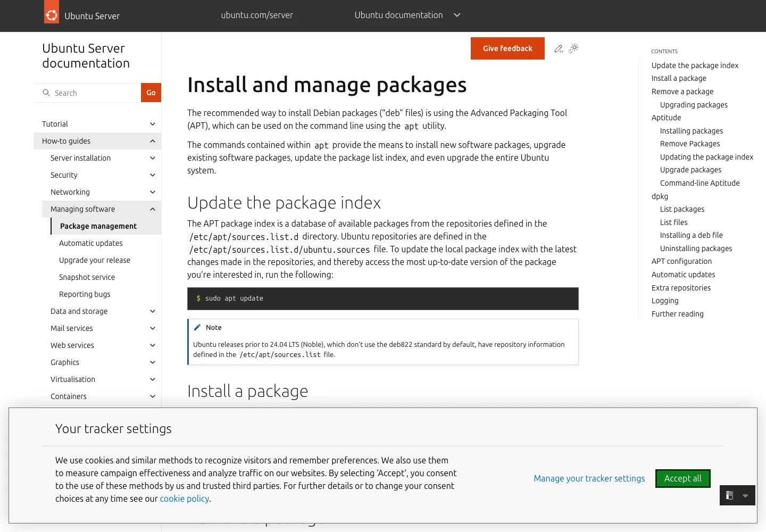Expand the Graphics section chevron
The height and width of the screenshot is (532, 766).
(153, 362)
